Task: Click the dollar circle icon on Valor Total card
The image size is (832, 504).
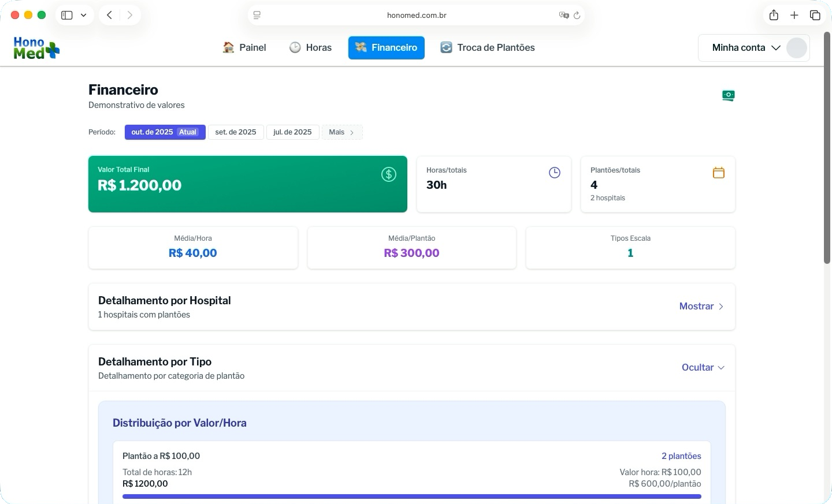Action: [388, 174]
